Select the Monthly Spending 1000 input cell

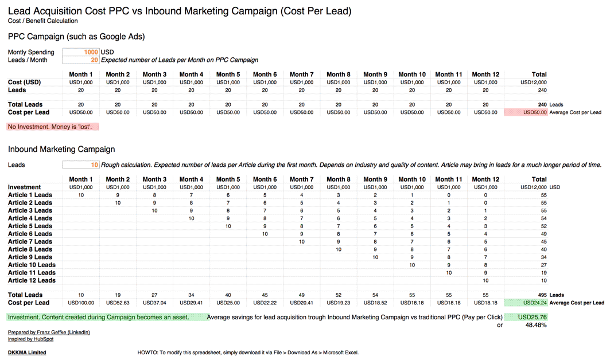point(81,52)
